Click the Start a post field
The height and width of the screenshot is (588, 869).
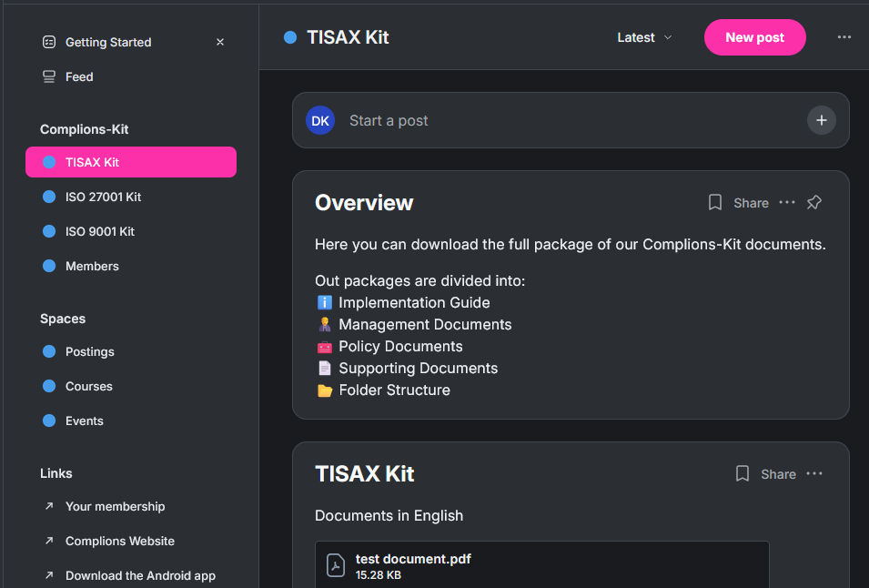point(546,120)
